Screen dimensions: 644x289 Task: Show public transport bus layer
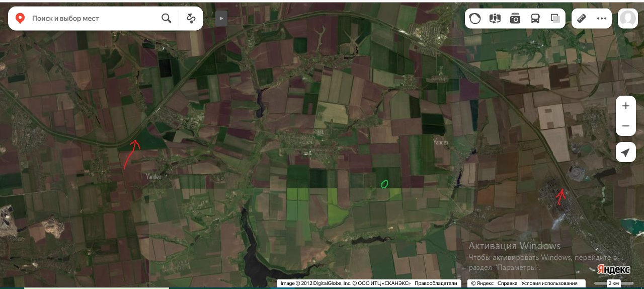point(535,19)
